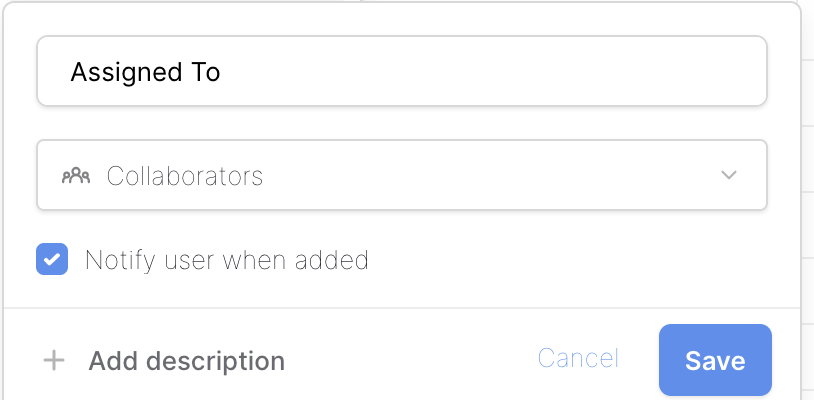Click the plus icon beside Add description
This screenshot has width=814, height=400.
point(54,360)
